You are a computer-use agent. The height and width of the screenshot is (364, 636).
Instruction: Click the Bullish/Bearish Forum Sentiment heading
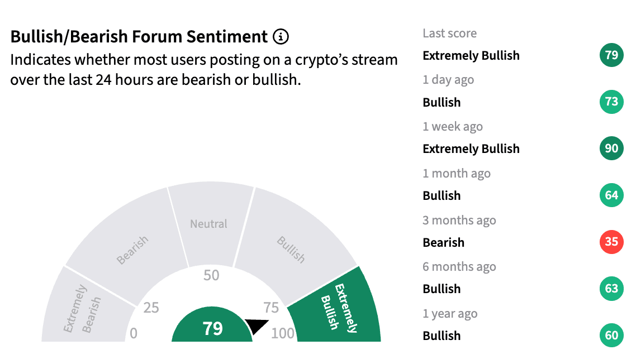click(139, 36)
